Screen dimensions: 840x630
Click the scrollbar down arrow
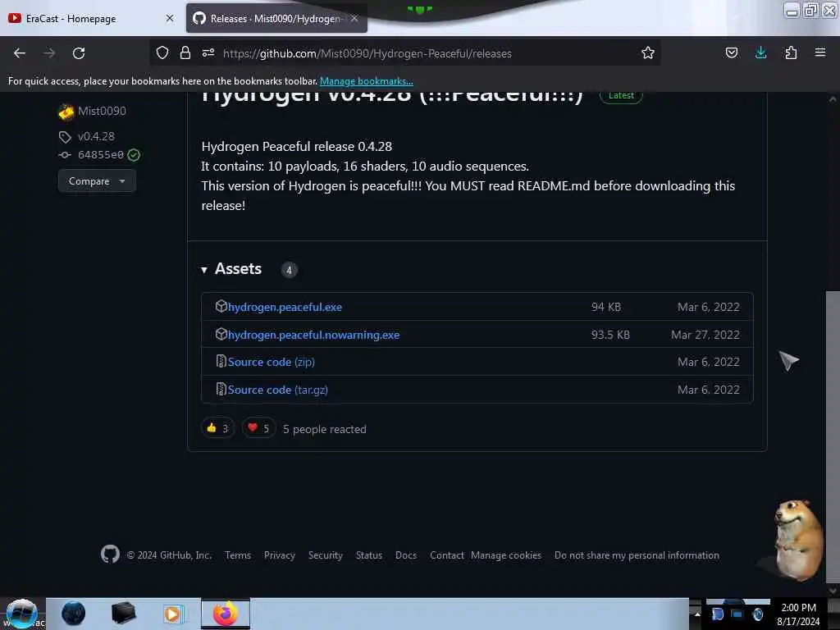pyautogui.click(x=833, y=590)
